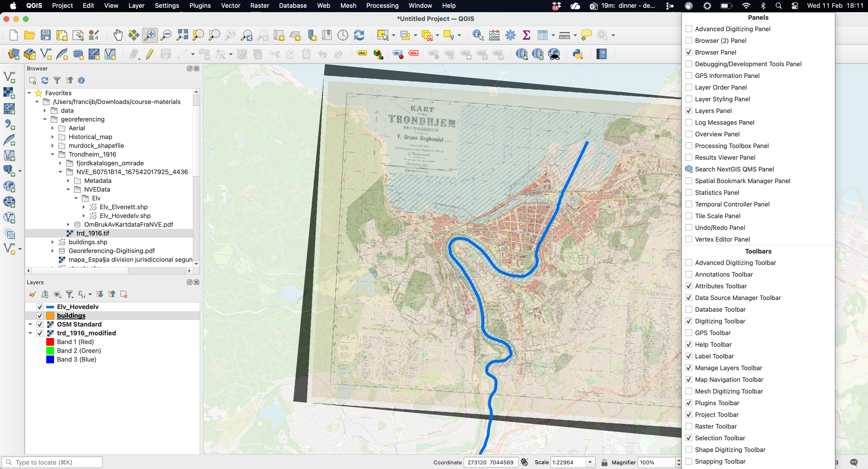This screenshot has width=868, height=469.
Task: Click the Zoom In magnifier tool
Action: click(x=150, y=35)
